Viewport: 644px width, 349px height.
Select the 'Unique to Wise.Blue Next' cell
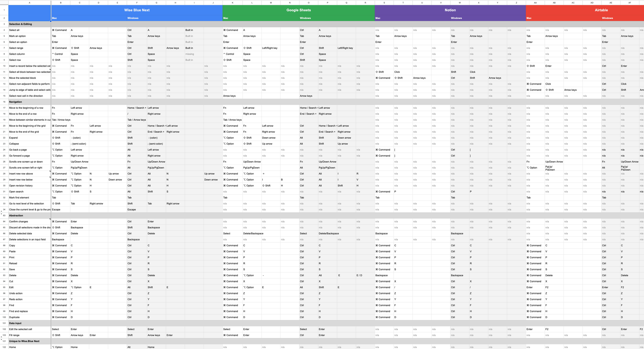click(x=24, y=341)
